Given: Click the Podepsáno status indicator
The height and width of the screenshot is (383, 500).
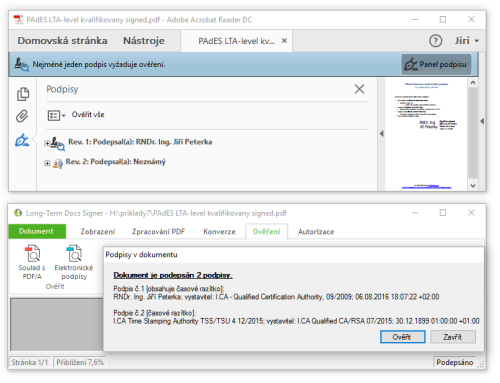Looking at the screenshot, I should (455, 362).
